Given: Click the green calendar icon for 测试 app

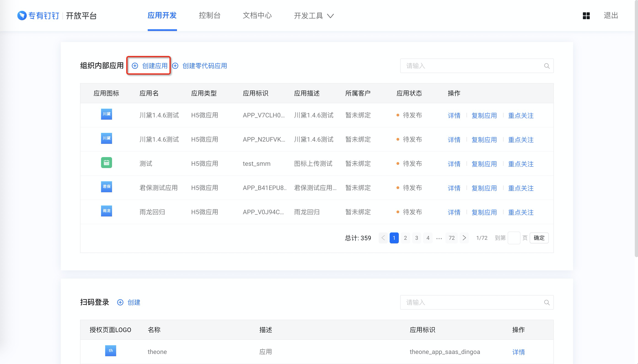Looking at the screenshot, I should pos(106,163).
